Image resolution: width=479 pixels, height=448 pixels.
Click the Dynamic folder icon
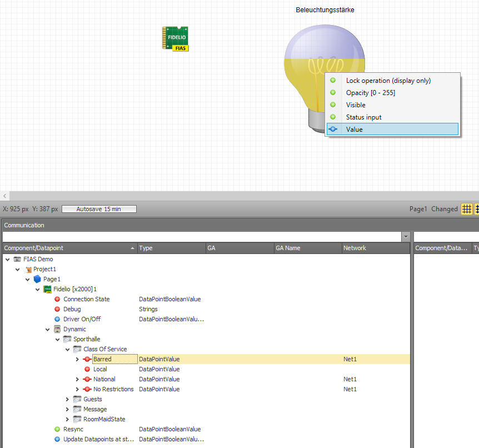pos(57,329)
